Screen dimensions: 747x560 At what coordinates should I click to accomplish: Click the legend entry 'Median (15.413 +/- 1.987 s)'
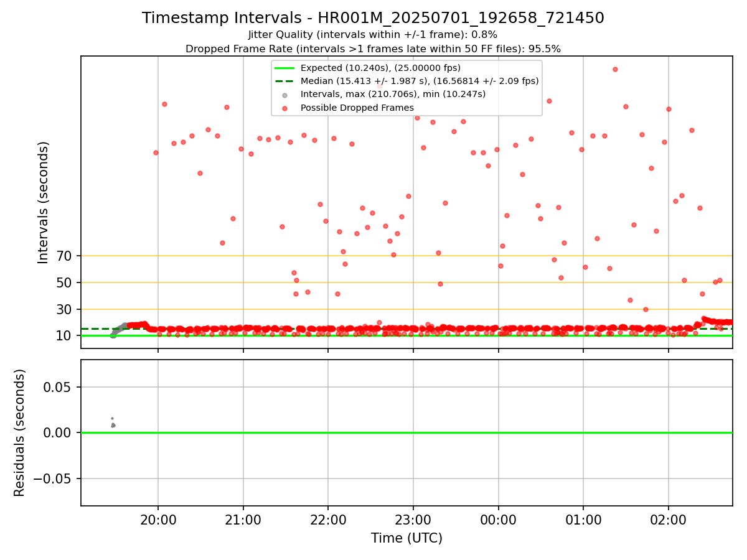[420, 81]
